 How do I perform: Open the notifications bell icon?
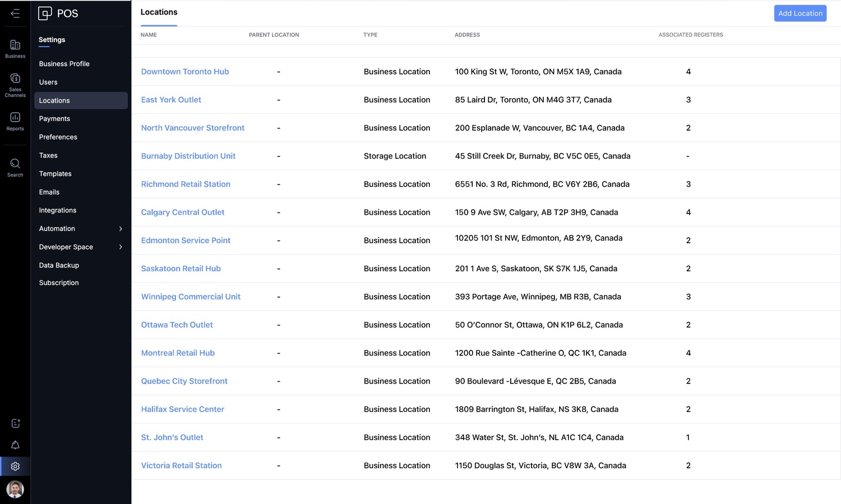pos(15,445)
